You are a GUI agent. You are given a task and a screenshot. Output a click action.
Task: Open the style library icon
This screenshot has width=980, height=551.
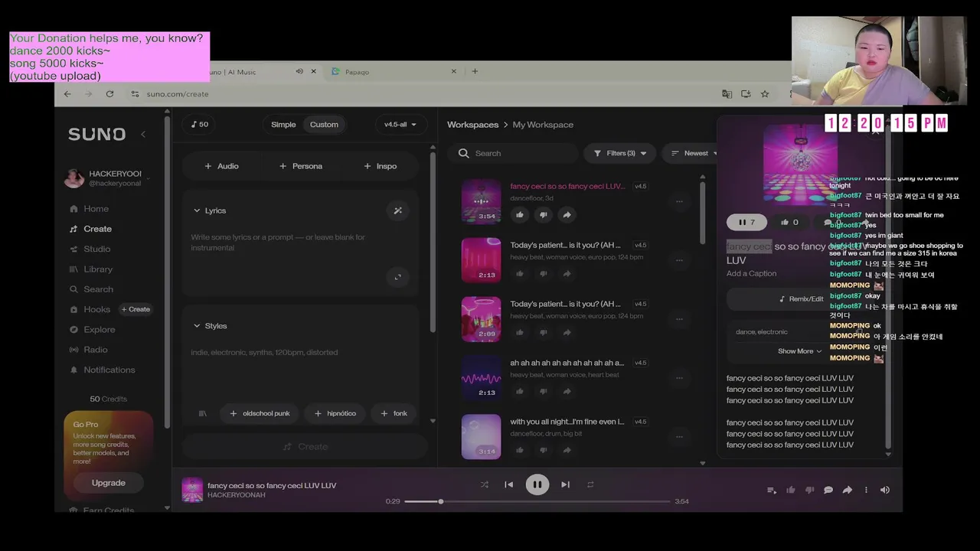coord(203,413)
